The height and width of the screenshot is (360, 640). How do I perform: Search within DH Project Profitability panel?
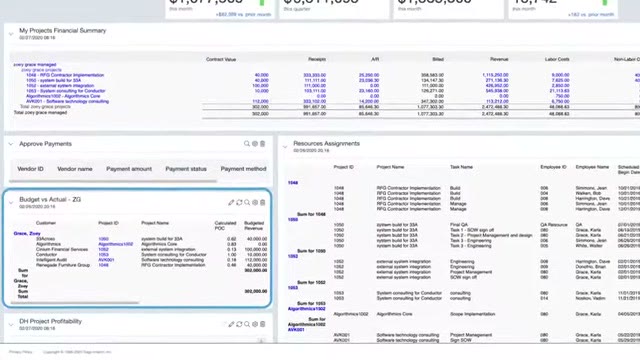[x=247, y=324]
